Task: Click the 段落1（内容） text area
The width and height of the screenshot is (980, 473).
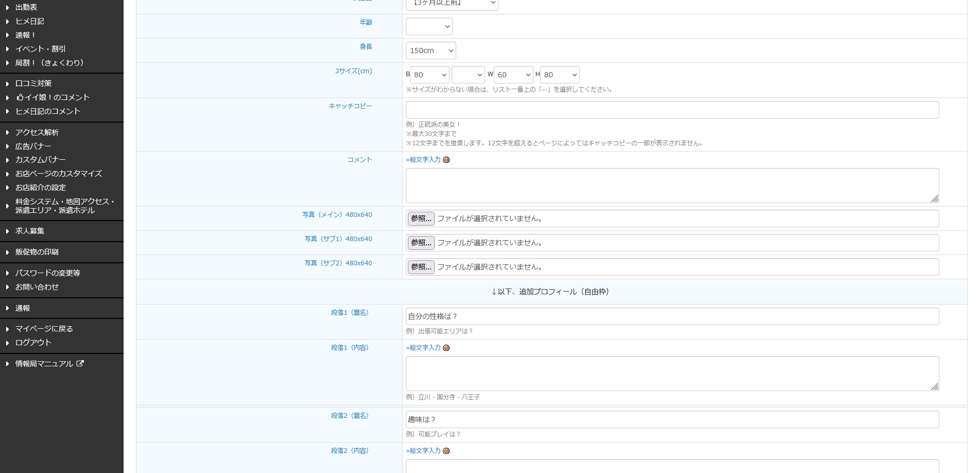Action: pyautogui.click(x=673, y=374)
